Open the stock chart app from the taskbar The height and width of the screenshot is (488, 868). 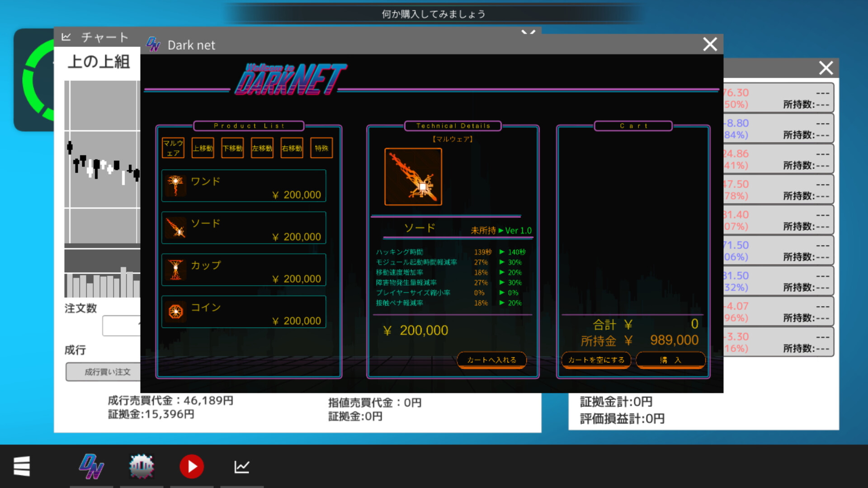click(x=242, y=466)
